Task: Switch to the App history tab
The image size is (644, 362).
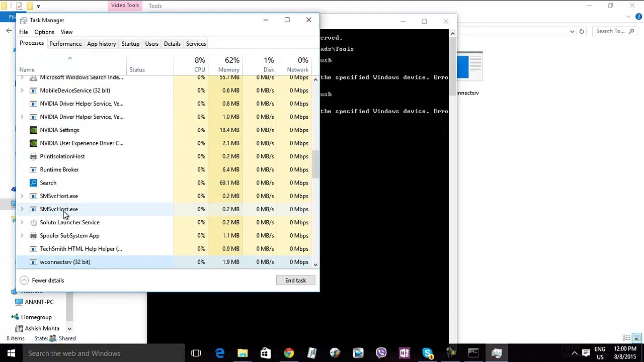Action: tap(102, 44)
